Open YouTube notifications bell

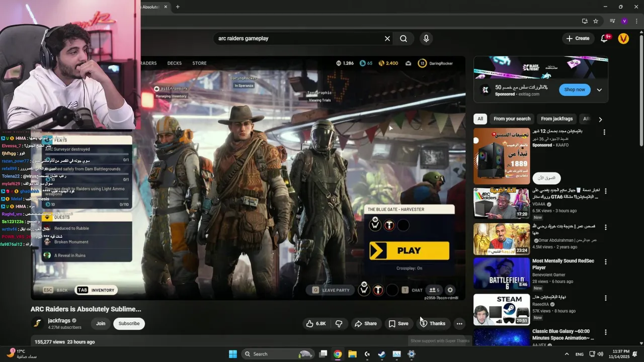tap(605, 38)
